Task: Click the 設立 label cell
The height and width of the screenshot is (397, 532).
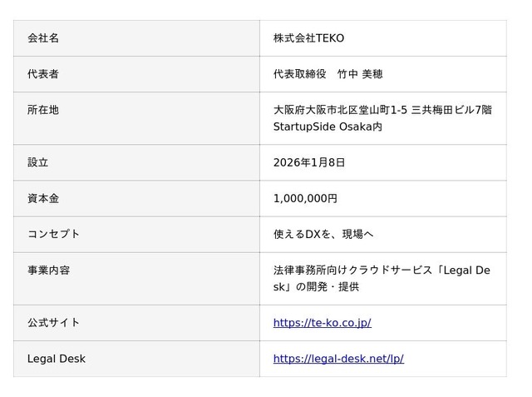Action: [136, 162]
